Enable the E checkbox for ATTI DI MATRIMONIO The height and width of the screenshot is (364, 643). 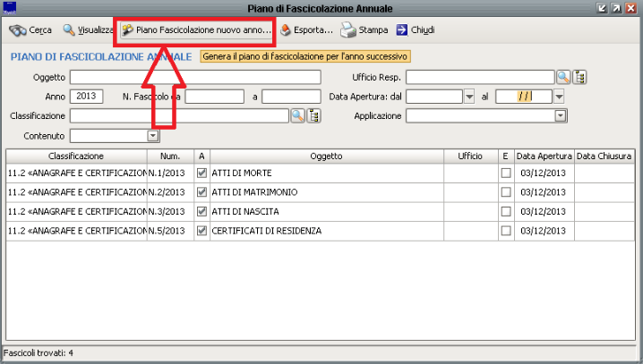(x=506, y=192)
